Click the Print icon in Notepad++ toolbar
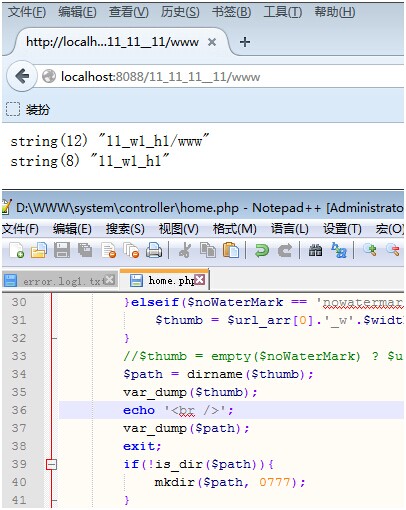Viewport: 406px width, 510px height. tap(154, 250)
